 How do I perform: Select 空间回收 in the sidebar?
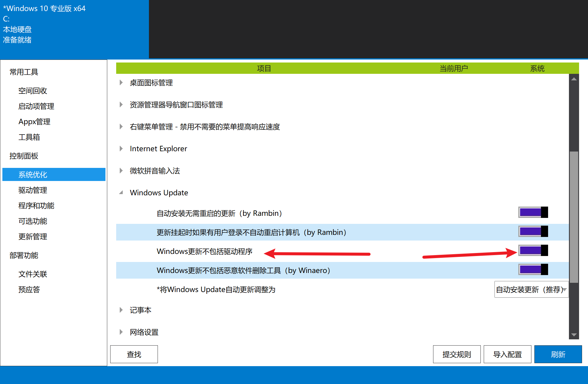coord(33,91)
